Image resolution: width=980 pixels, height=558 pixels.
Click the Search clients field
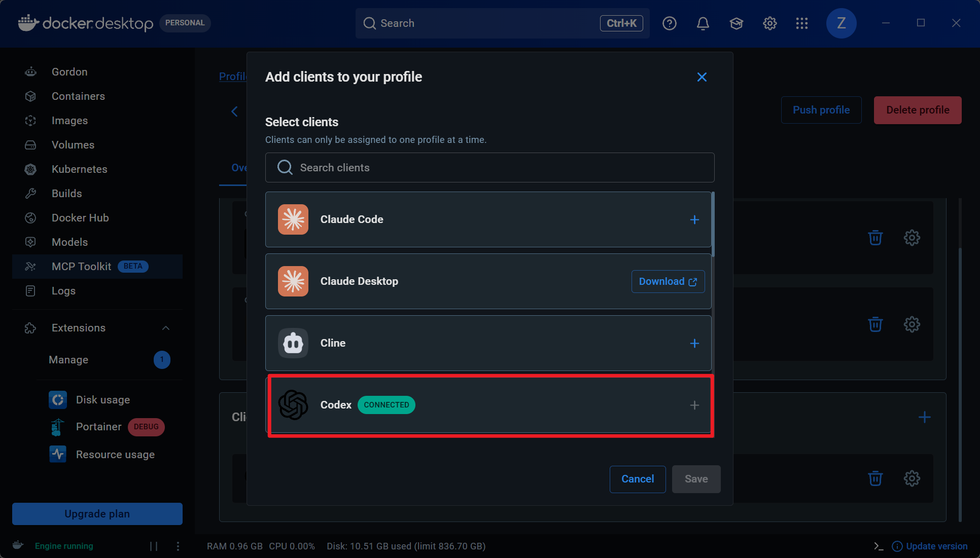(x=490, y=168)
